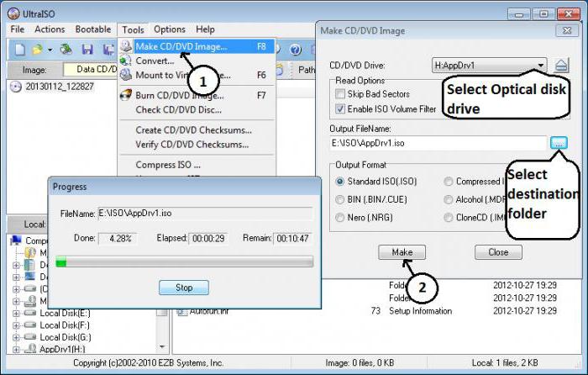
Task: Click the Progress FileName field
Action: pos(205,214)
